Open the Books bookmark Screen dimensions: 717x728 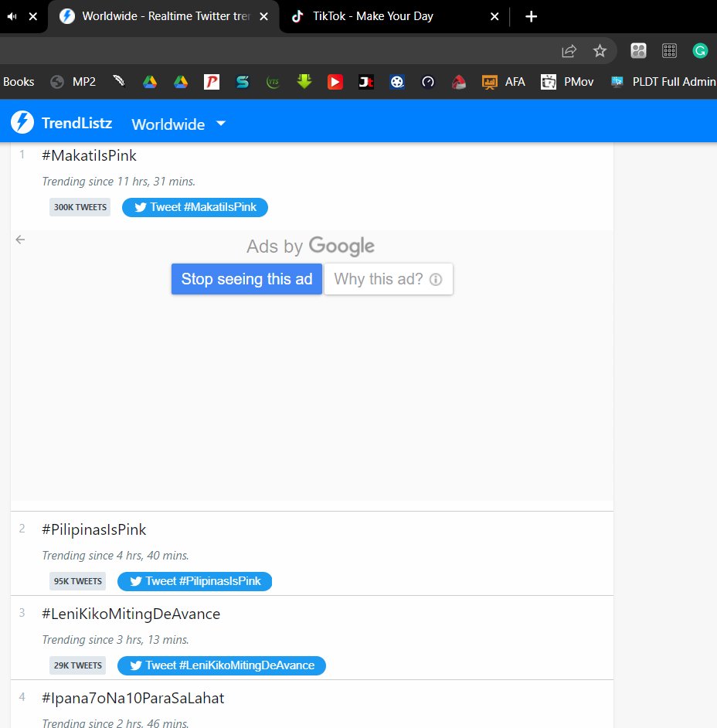19,82
